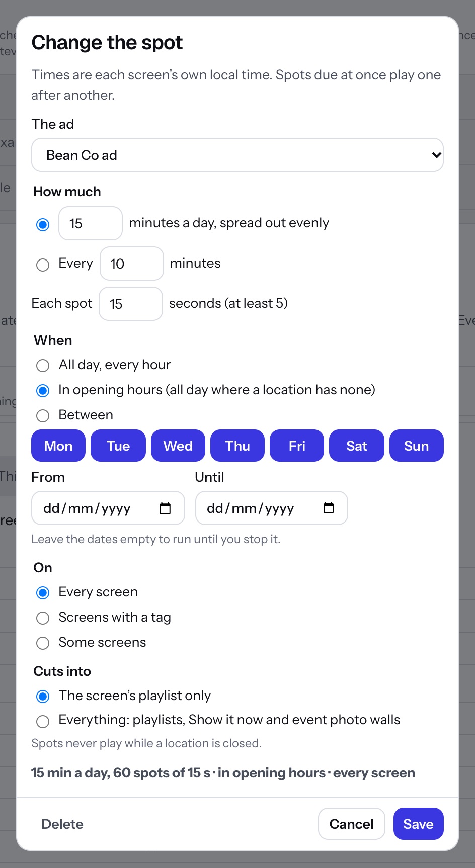Screen dimensions: 475x868
Task: Focus the Until date field
Action: pyautogui.click(x=272, y=508)
